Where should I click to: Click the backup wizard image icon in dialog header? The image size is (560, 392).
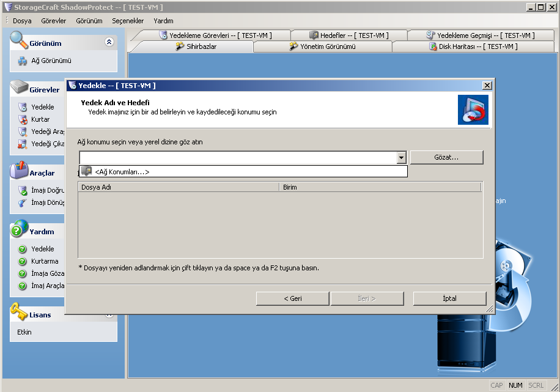coord(473,109)
